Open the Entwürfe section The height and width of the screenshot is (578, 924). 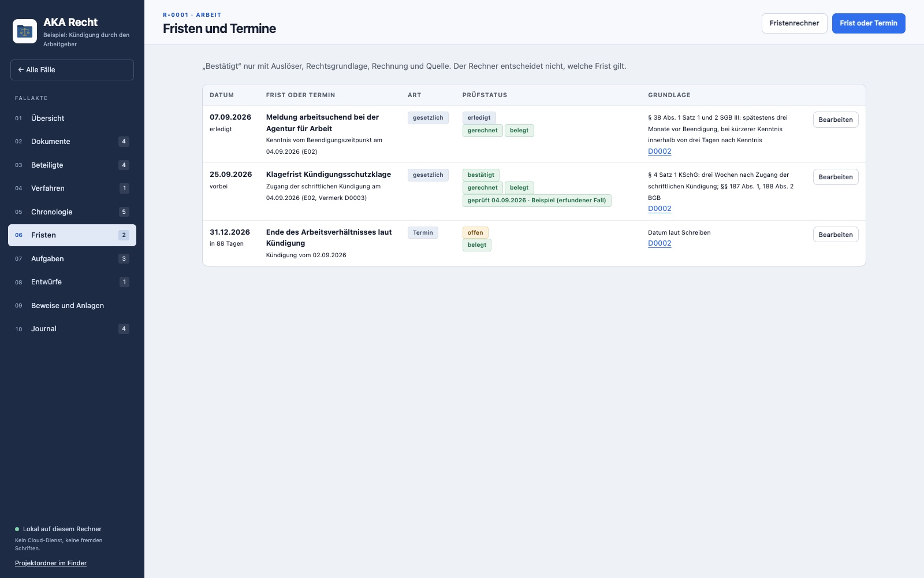(72, 282)
